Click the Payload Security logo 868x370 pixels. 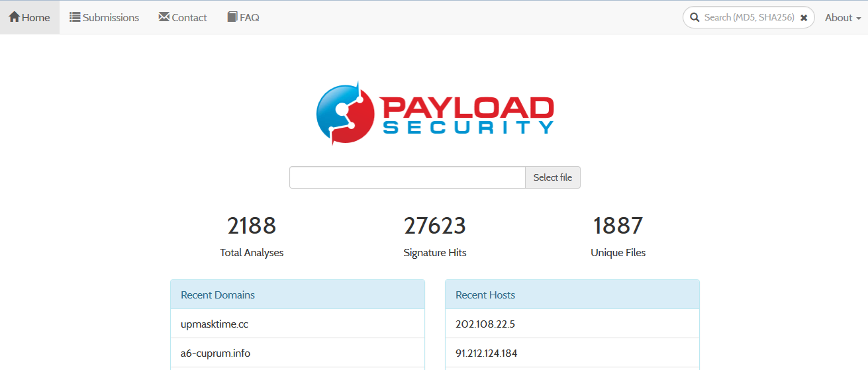click(x=435, y=113)
